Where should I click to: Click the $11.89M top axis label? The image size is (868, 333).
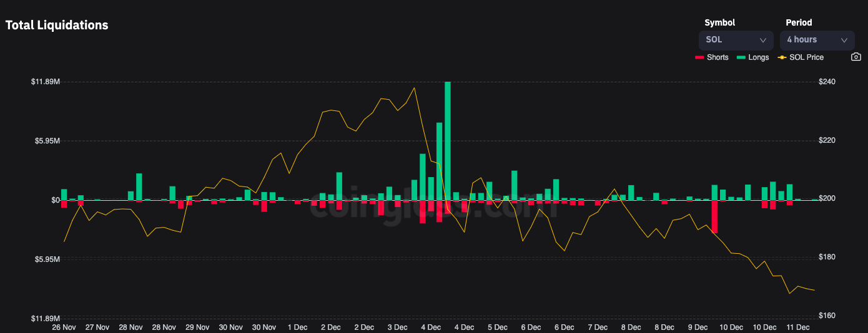pyautogui.click(x=46, y=82)
